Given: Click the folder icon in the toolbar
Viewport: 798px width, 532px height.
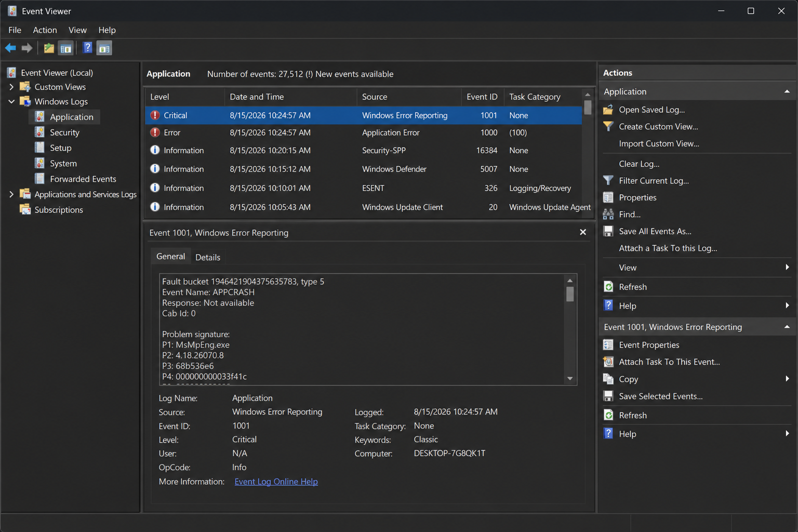Looking at the screenshot, I should pos(49,48).
